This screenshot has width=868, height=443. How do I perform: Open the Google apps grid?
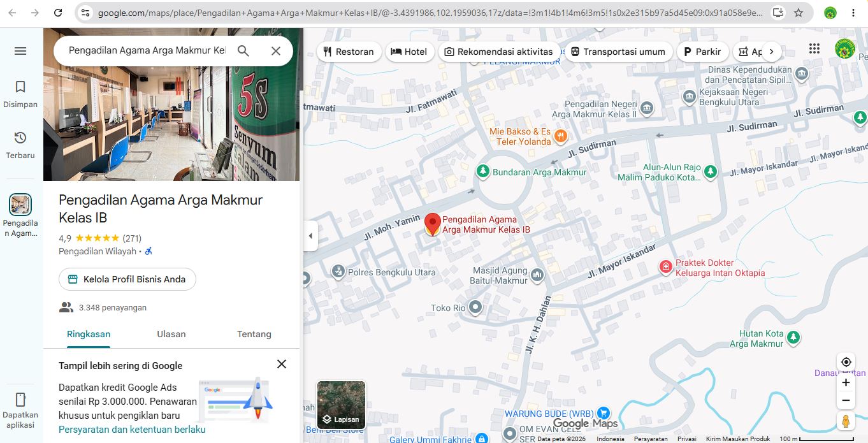(x=814, y=49)
